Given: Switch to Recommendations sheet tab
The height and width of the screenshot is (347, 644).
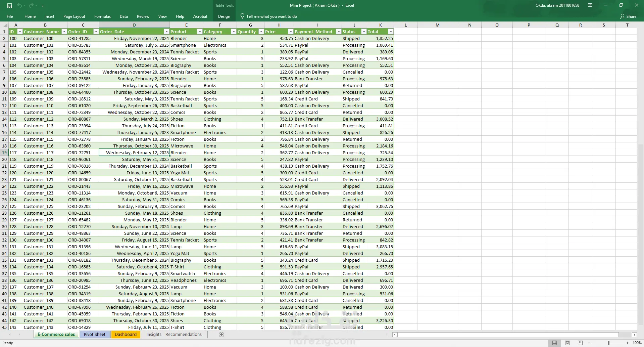Looking at the screenshot, I should [x=184, y=334].
